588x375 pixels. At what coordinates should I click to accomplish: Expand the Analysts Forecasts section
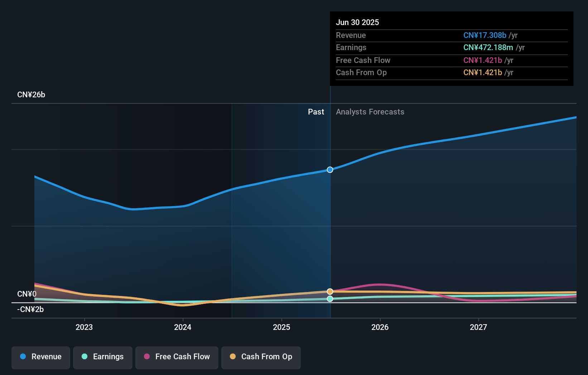370,112
